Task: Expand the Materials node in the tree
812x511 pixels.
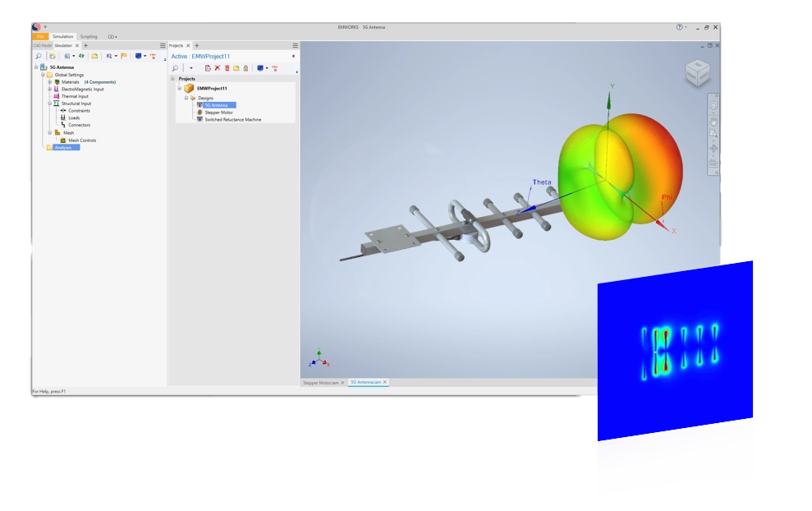Action: tap(49, 82)
